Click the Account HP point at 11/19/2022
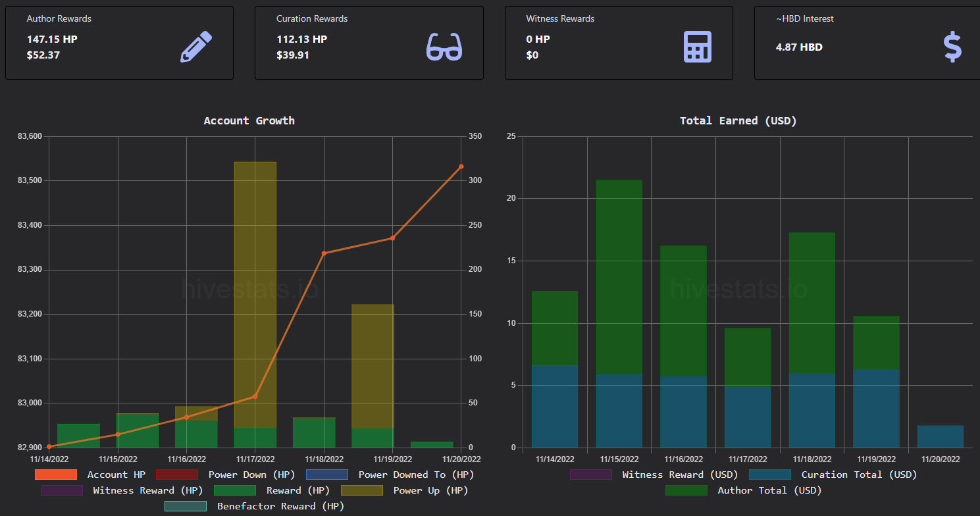 (x=393, y=238)
